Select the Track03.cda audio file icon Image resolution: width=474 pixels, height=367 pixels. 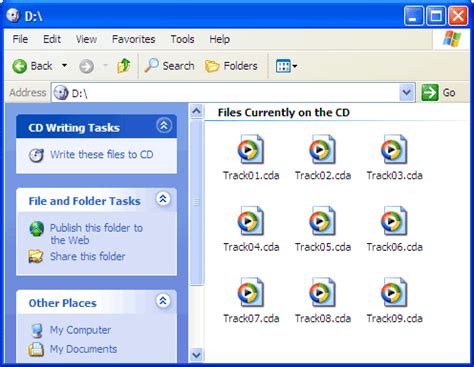tap(394, 149)
